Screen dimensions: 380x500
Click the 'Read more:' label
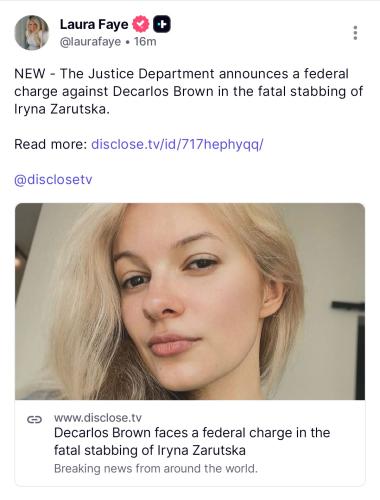[x=50, y=144]
